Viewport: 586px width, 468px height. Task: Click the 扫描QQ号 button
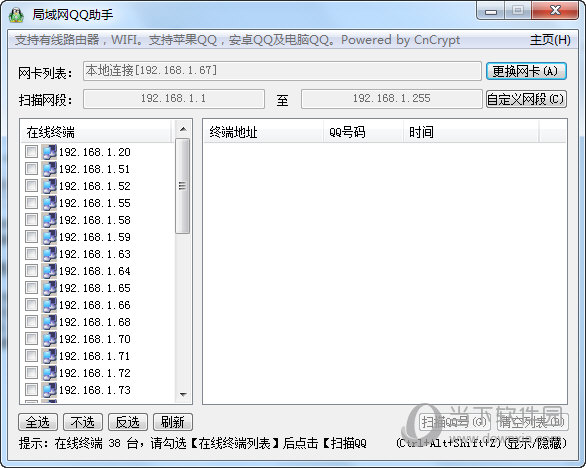click(x=454, y=422)
